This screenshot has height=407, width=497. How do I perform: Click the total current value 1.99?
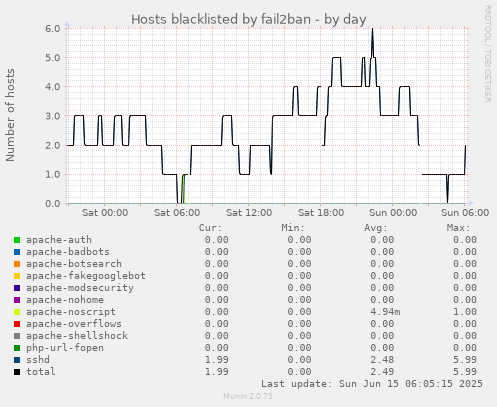[x=217, y=372]
